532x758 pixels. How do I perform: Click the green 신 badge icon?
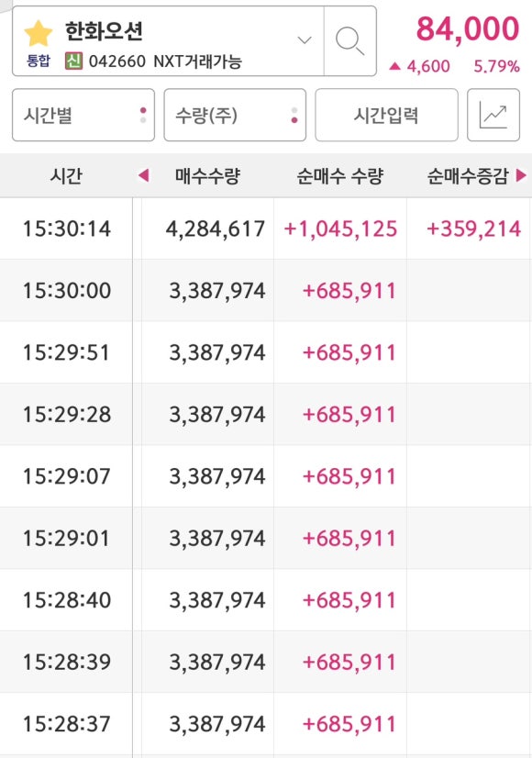pos(74,61)
